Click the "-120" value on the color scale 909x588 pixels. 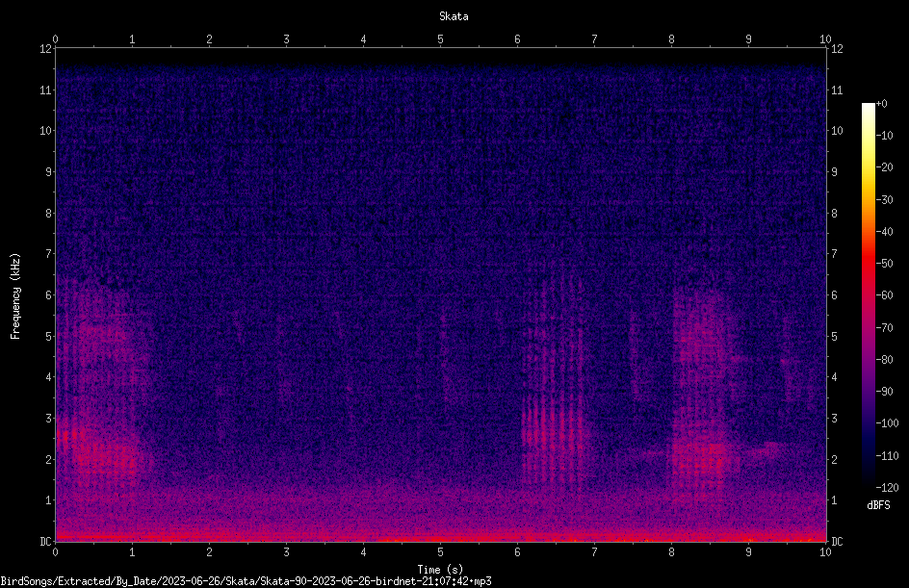(887, 488)
